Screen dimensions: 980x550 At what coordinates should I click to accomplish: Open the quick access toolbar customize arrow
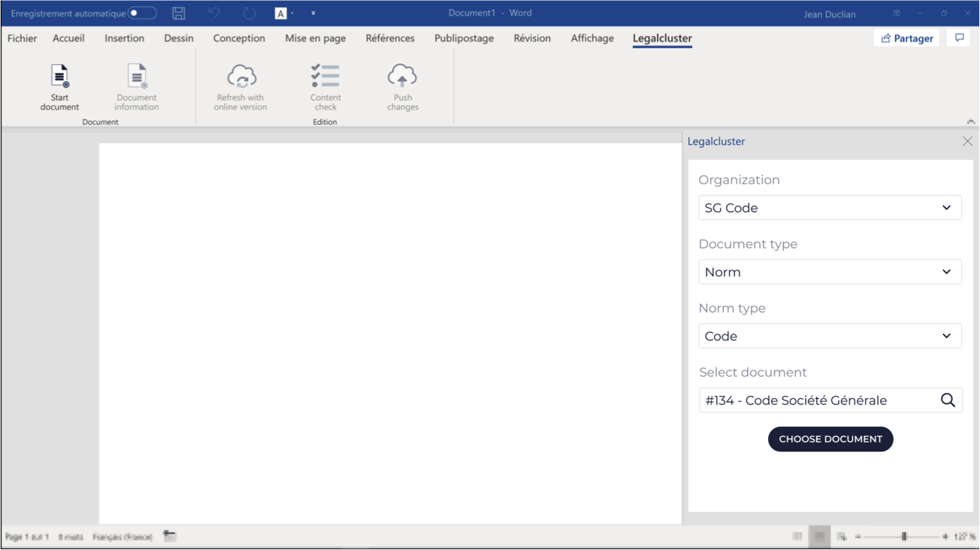coord(313,14)
